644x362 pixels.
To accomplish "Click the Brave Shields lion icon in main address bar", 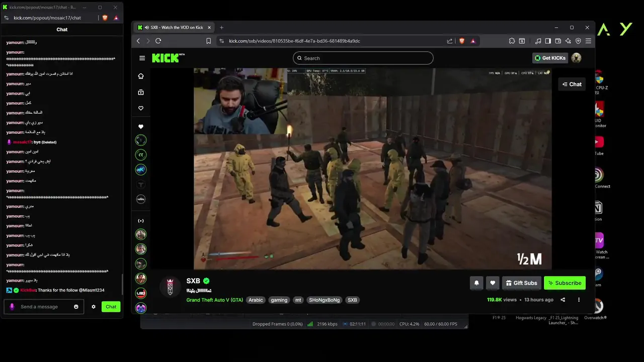I will [x=462, y=41].
